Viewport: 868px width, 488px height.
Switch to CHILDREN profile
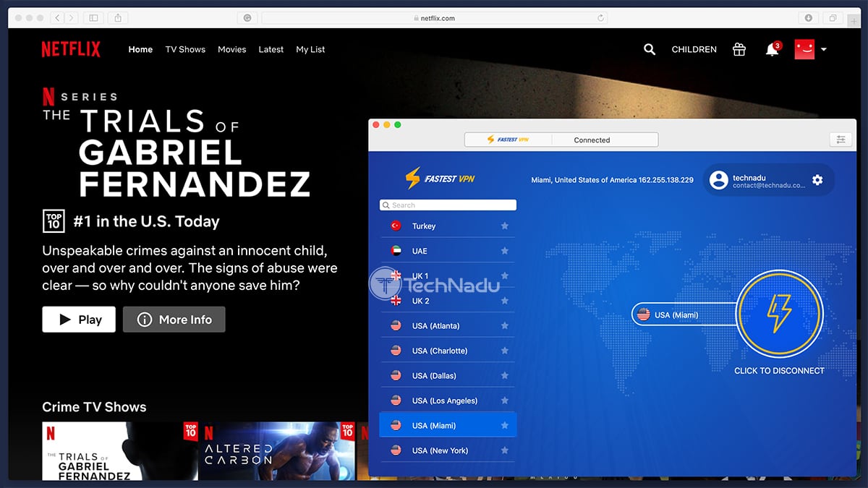click(x=694, y=49)
